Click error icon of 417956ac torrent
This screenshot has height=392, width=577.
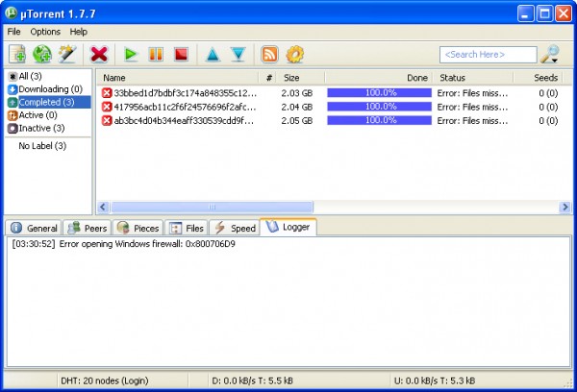107,107
